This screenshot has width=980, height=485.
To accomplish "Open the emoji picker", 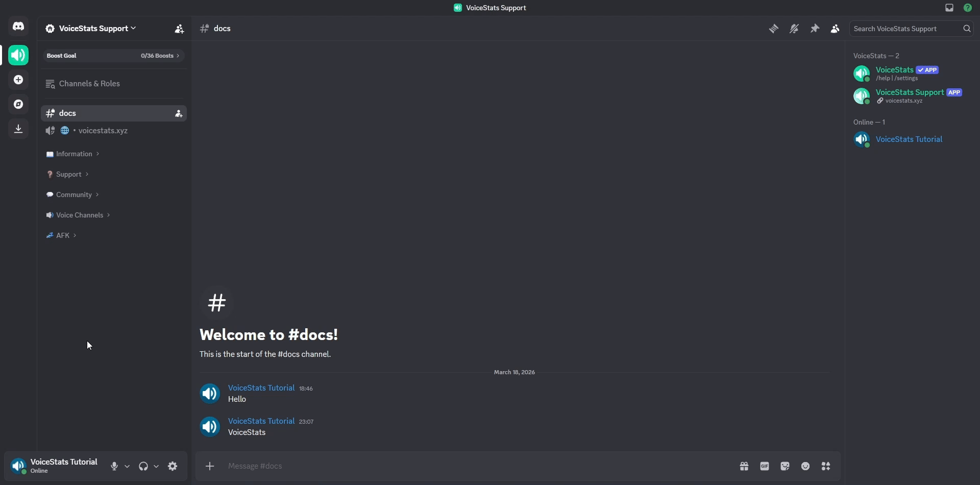I will 805,466.
